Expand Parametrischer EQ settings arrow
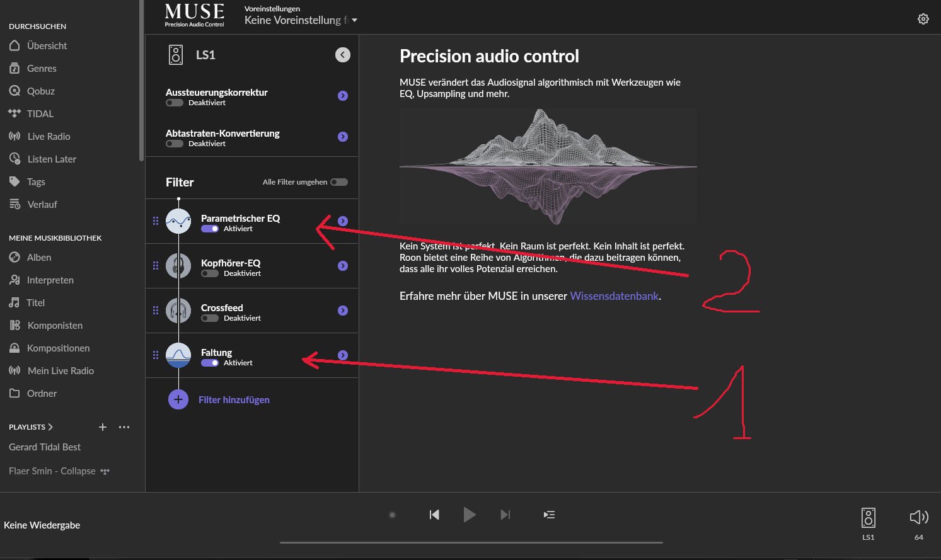 [x=343, y=221]
